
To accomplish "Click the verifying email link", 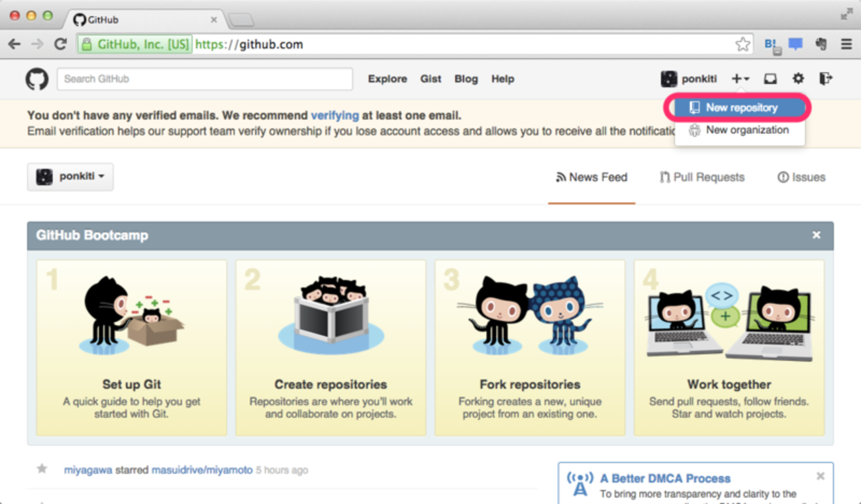I will [334, 115].
